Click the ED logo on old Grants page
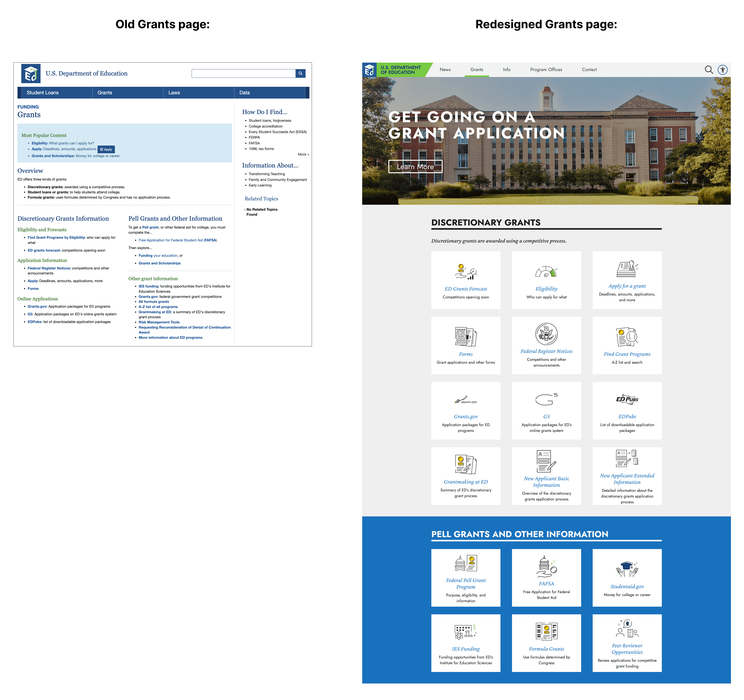This screenshot has height=700, width=744. click(31, 74)
